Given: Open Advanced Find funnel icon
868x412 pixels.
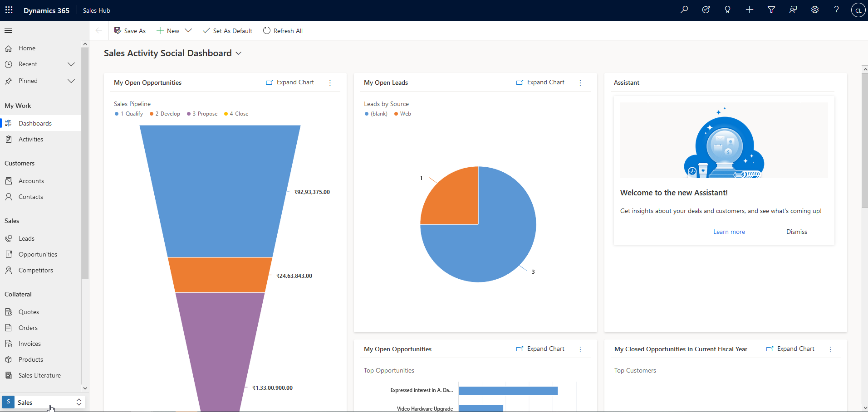Looking at the screenshot, I should 771,10.
